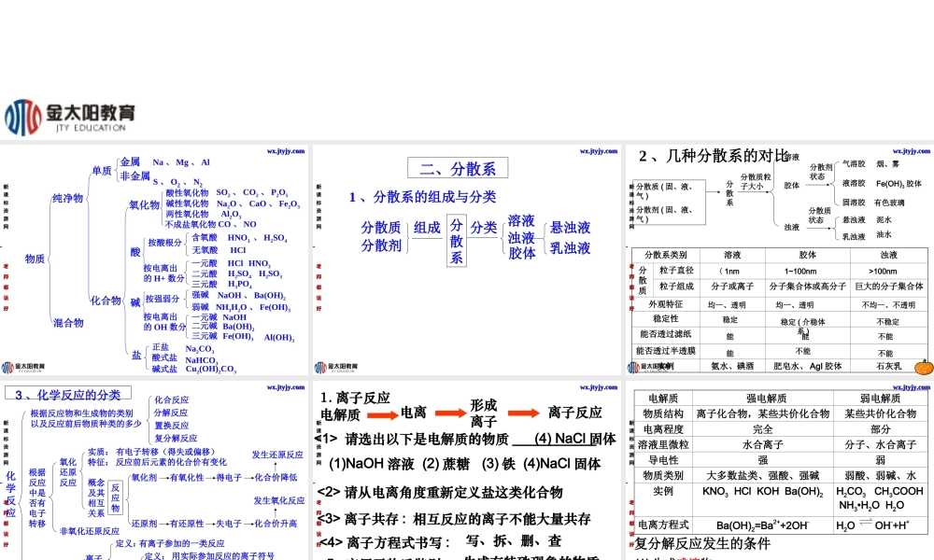Click the 能否透过半透膜 row label
Viewport: 934px width, 560px height.
(x=665, y=351)
